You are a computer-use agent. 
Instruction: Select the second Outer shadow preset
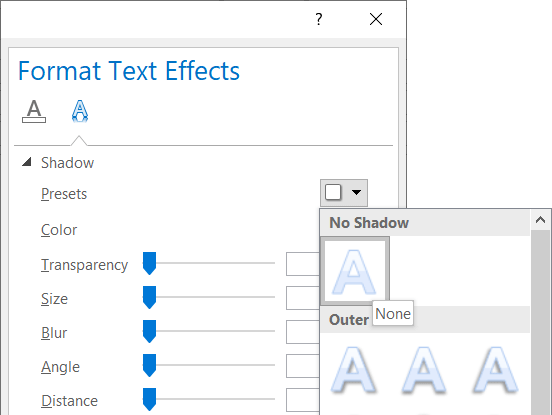(x=424, y=370)
